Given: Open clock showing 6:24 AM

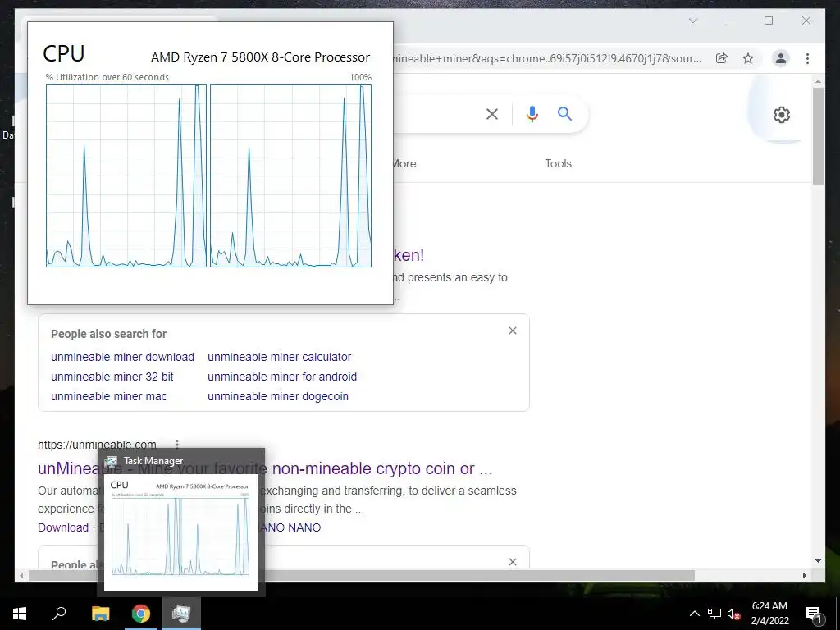Looking at the screenshot, I should (769, 614).
